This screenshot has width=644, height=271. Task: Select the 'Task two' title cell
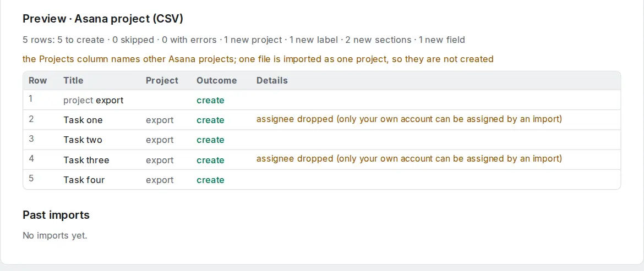pyautogui.click(x=83, y=140)
